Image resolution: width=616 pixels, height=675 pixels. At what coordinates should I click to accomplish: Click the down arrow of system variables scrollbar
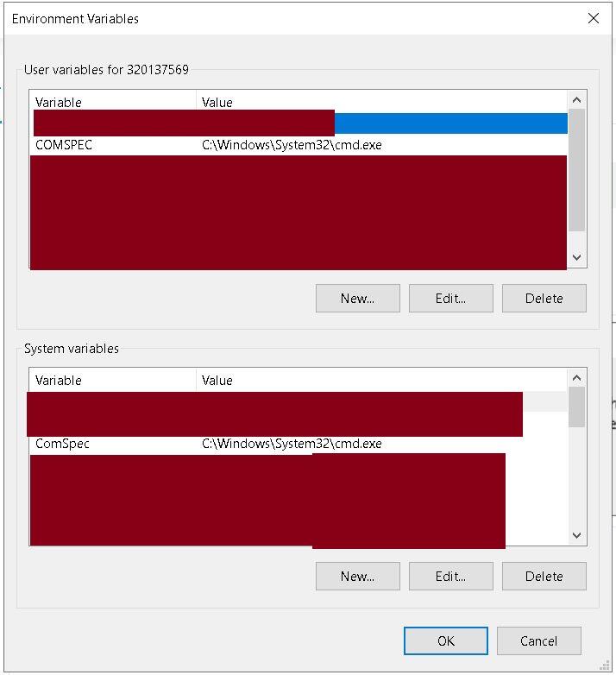click(577, 535)
